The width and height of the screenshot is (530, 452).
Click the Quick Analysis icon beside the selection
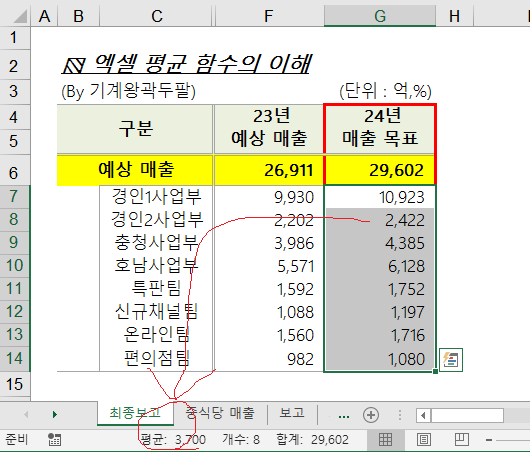(451, 360)
